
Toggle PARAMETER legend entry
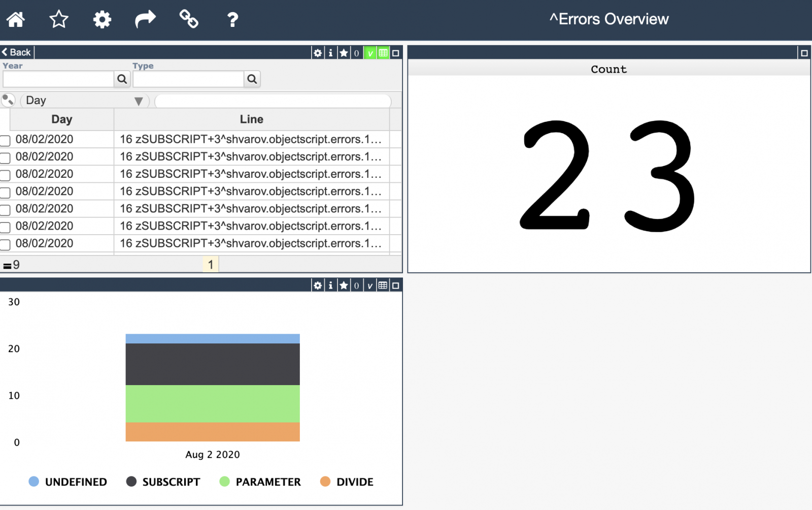pos(260,482)
